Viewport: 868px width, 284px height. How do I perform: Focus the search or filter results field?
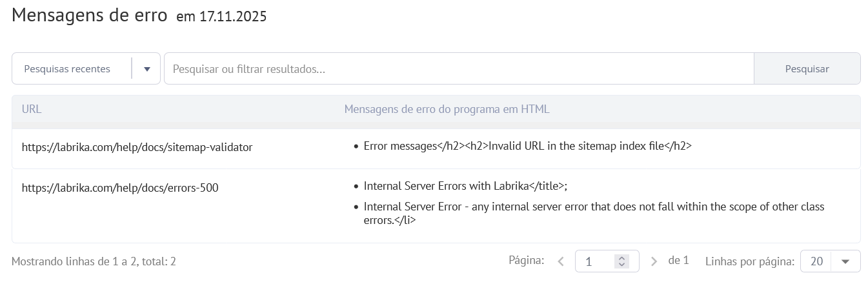458,69
